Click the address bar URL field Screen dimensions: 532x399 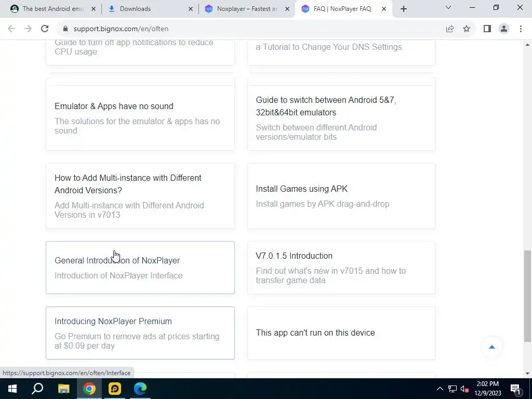pos(251,29)
